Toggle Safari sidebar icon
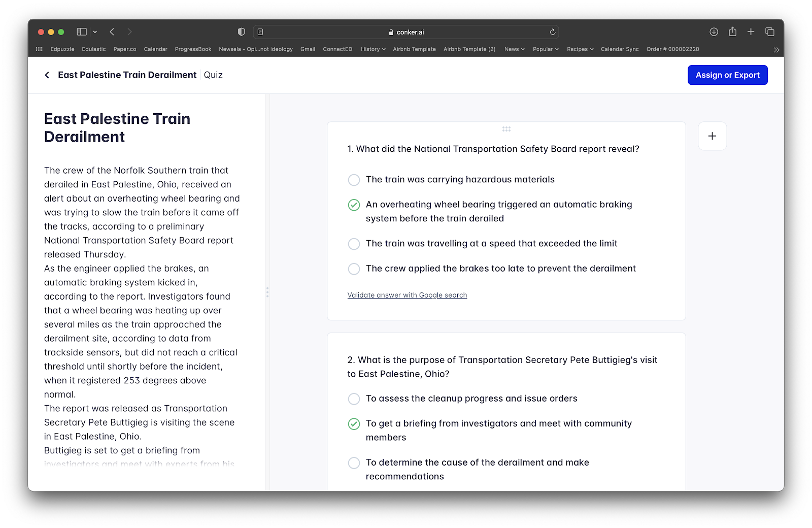The height and width of the screenshot is (528, 812). [x=82, y=32]
